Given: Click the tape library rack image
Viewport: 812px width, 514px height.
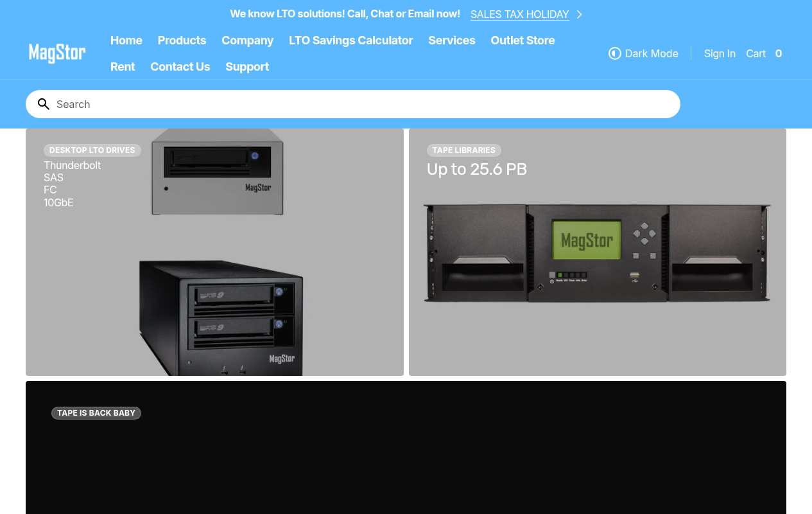Looking at the screenshot, I should tap(597, 253).
